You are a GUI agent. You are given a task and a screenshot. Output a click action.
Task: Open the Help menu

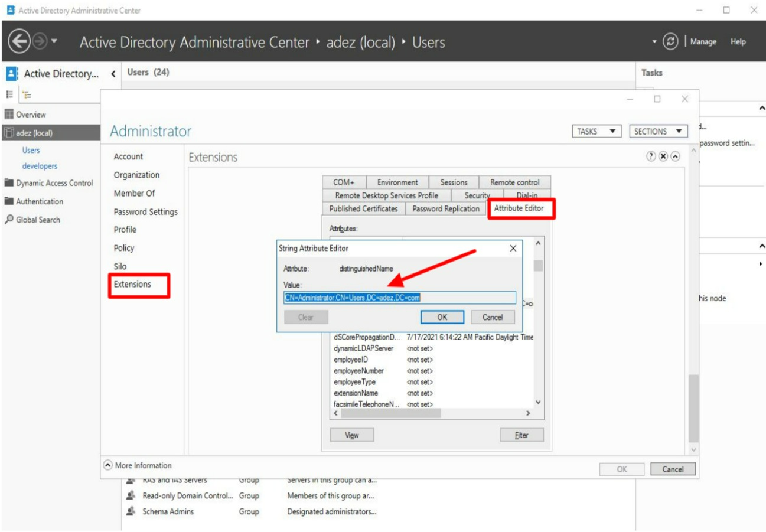click(x=738, y=42)
